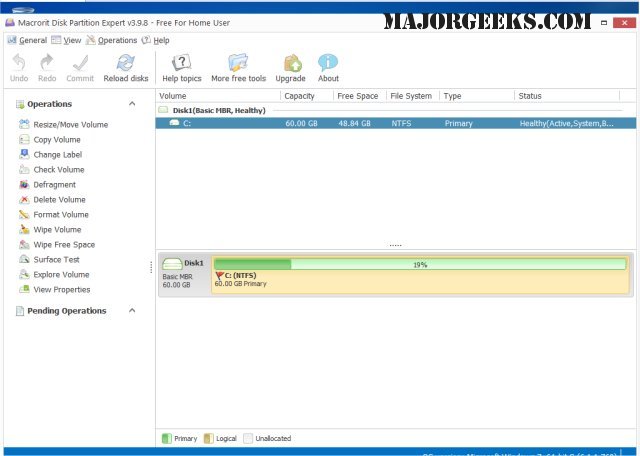This screenshot has height=456, width=640.
Task: Click the Pending Operations header label
Action: coord(67,311)
